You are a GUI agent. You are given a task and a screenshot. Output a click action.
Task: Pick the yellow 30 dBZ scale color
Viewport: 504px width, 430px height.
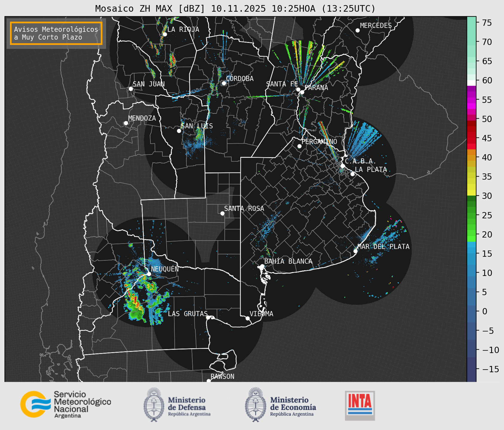[x=471, y=193]
